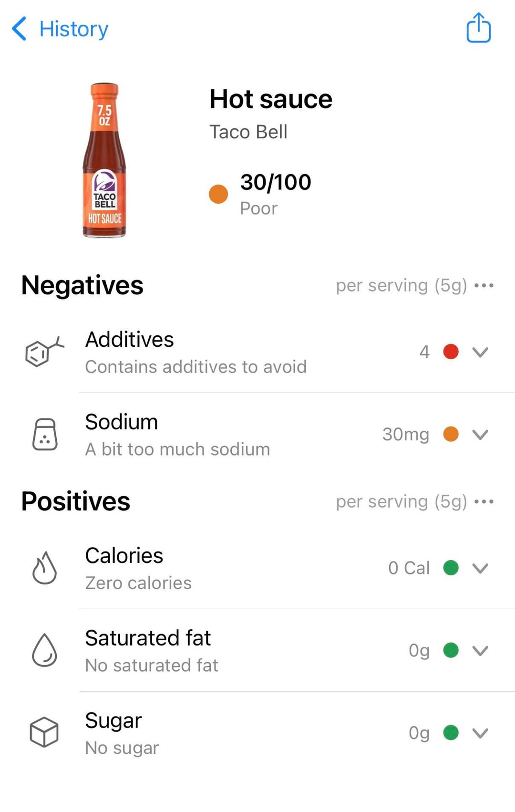This screenshot has height=812, width=515.
Task: Tap the back chevron arrow icon
Action: [x=19, y=29]
